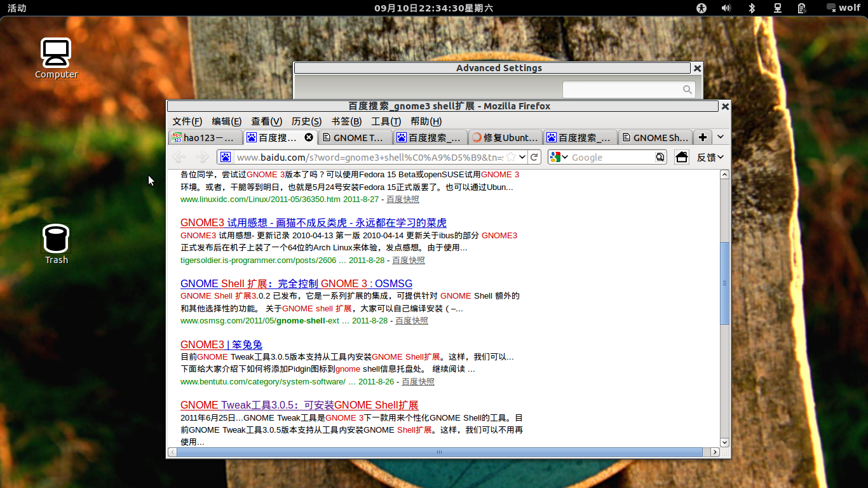Bookmark this page with the star icon
This screenshot has width=868, height=488.
click(x=510, y=157)
